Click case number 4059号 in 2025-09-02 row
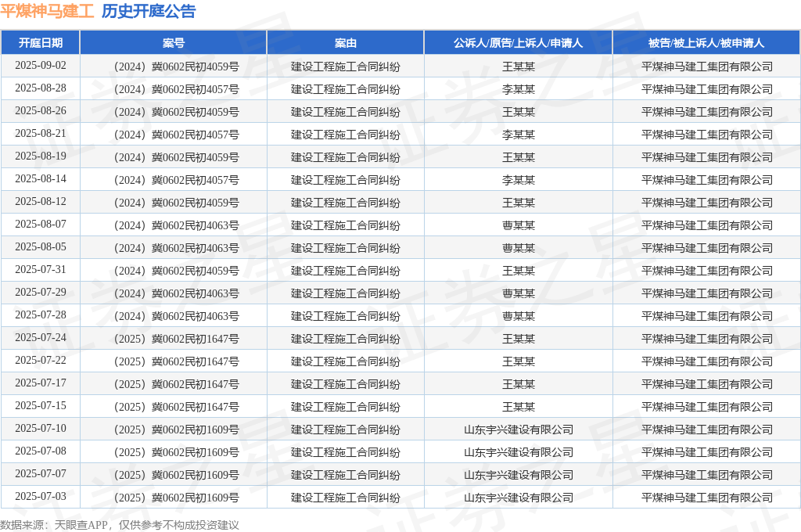The image size is (801, 532). [174, 66]
